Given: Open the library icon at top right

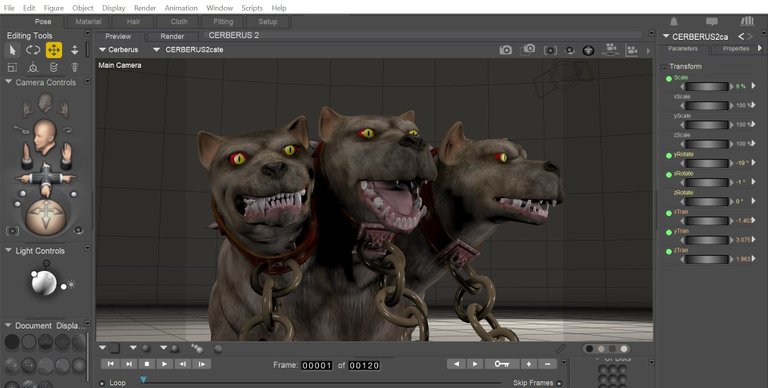Looking at the screenshot, I should (747, 21).
